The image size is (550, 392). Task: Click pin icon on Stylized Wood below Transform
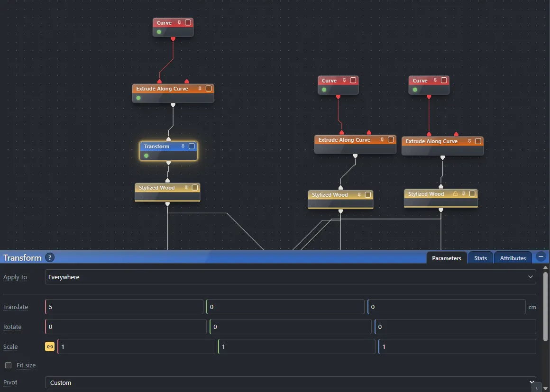(x=186, y=188)
